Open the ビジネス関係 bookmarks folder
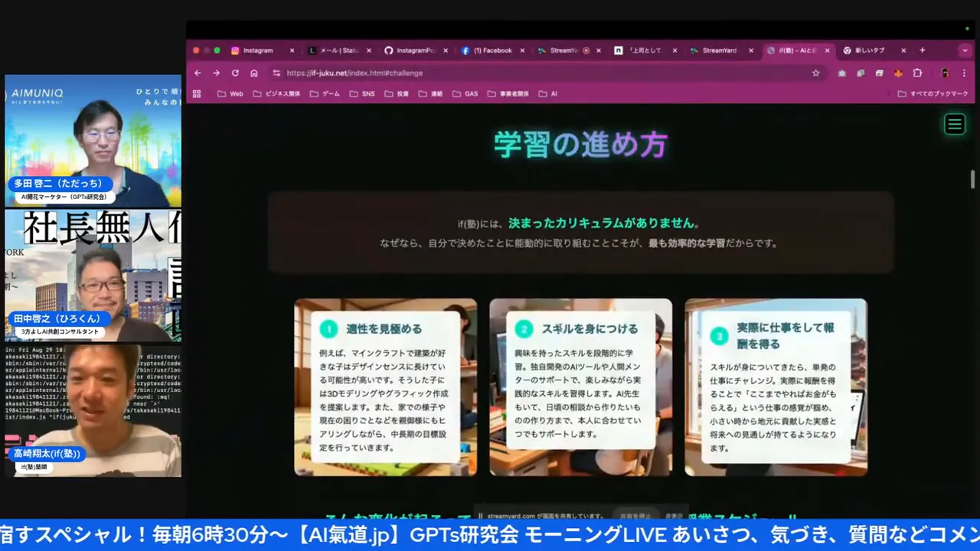The height and width of the screenshot is (551, 980). click(276, 94)
